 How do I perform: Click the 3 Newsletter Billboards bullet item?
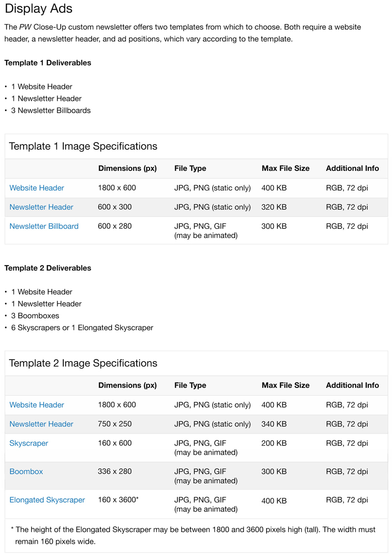pyautogui.click(x=51, y=111)
